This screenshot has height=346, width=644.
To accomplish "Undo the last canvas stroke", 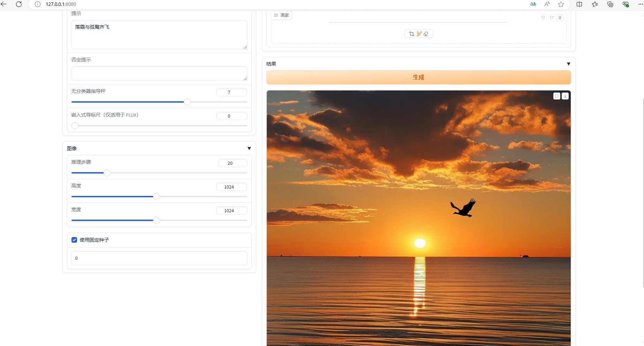I will click(543, 17).
